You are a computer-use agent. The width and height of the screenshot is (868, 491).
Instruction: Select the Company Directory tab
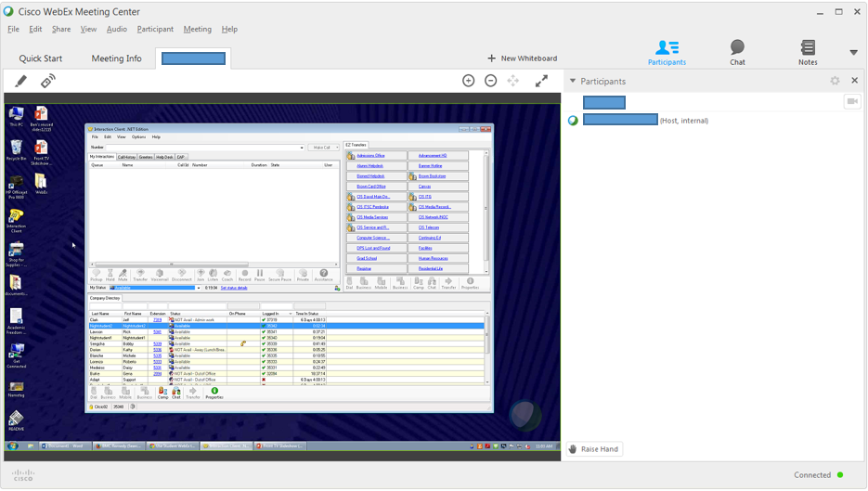pos(105,298)
